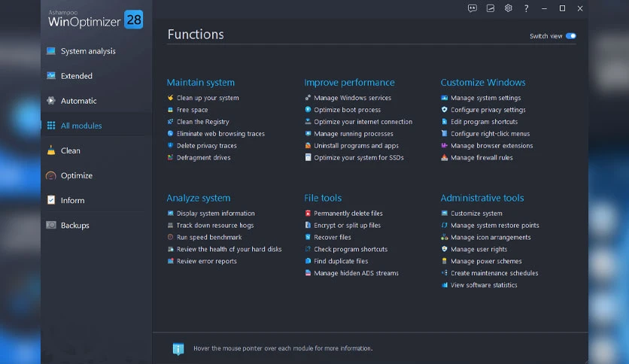
Task: Open Manage system settings
Action: pos(485,98)
